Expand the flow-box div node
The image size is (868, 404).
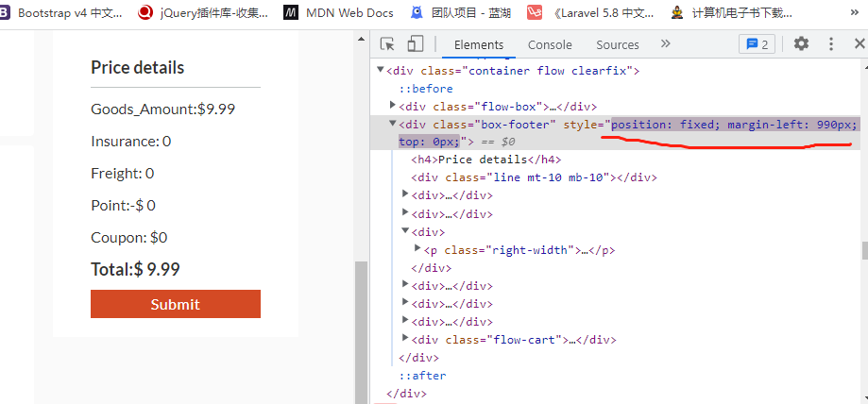pyautogui.click(x=393, y=105)
